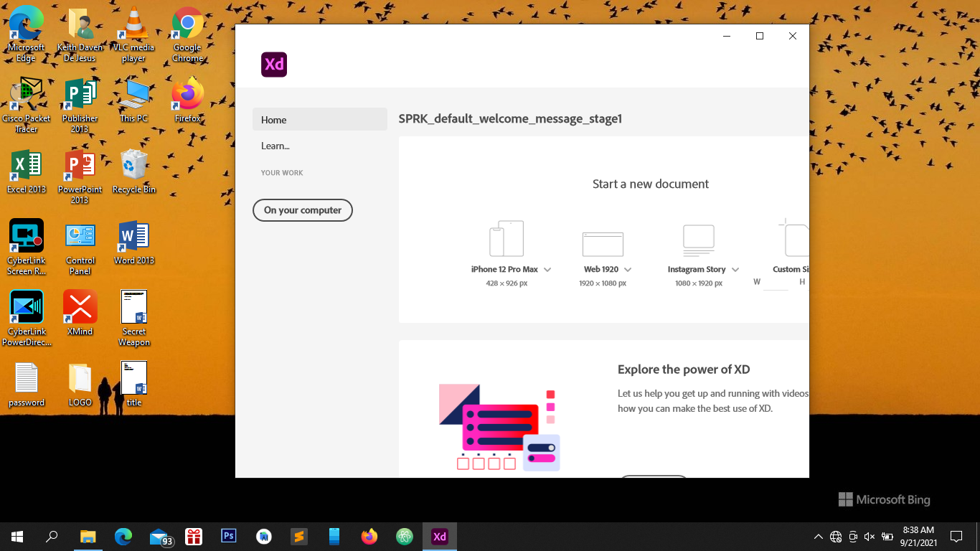Open Sublime Text from the taskbar

tap(299, 536)
